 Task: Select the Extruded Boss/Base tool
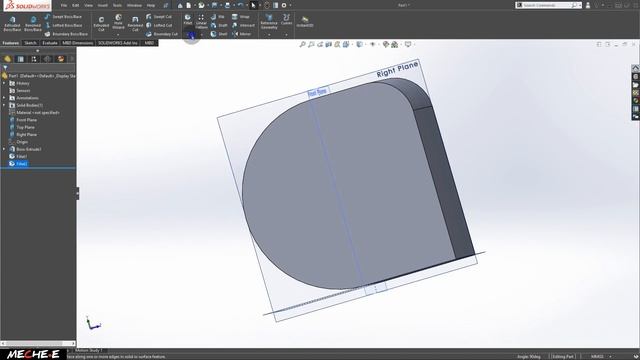[x=12, y=24]
